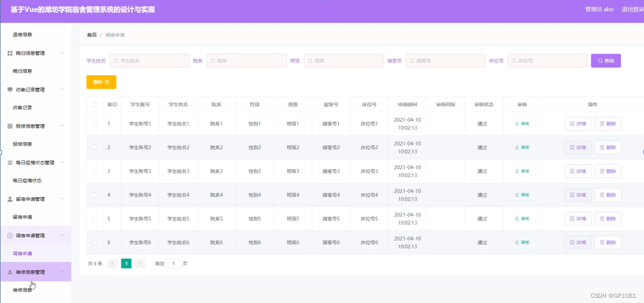Check the checkbox for 学生账号2 row

[x=95, y=147]
